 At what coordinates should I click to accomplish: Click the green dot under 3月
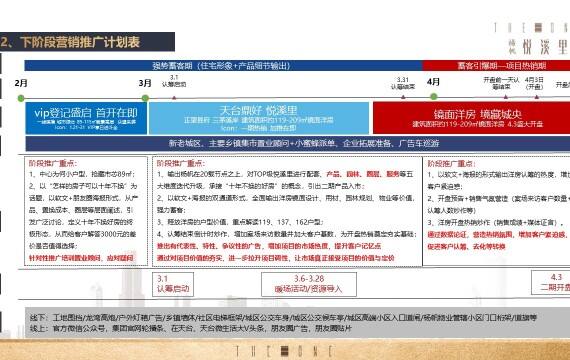(145, 98)
